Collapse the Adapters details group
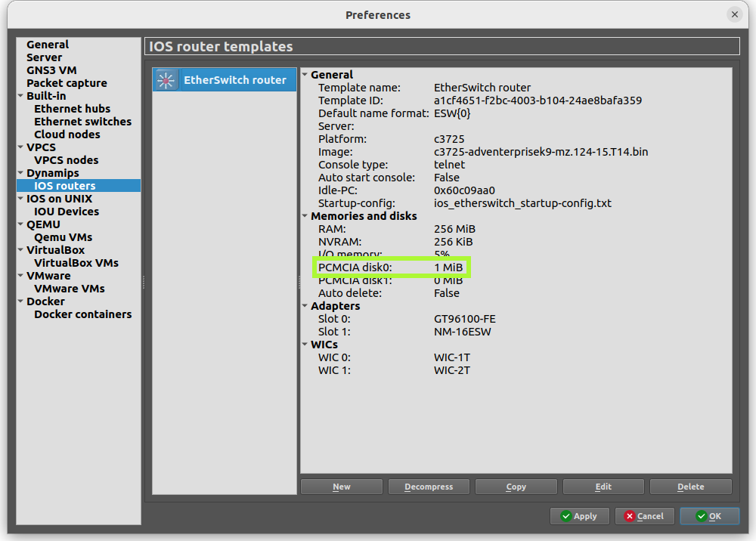The image size is (756, 541). point(305,306)
